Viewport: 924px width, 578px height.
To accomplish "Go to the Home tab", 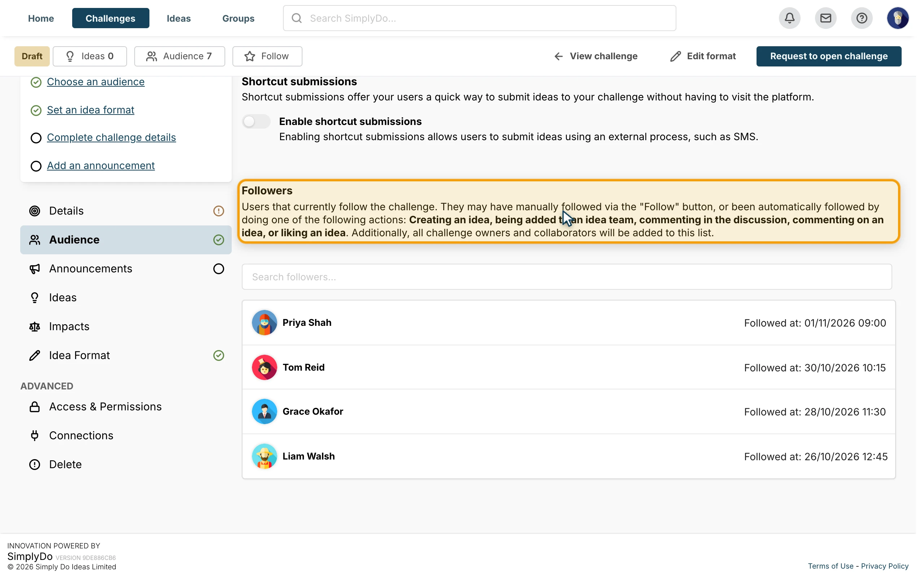I will [41, 18].
